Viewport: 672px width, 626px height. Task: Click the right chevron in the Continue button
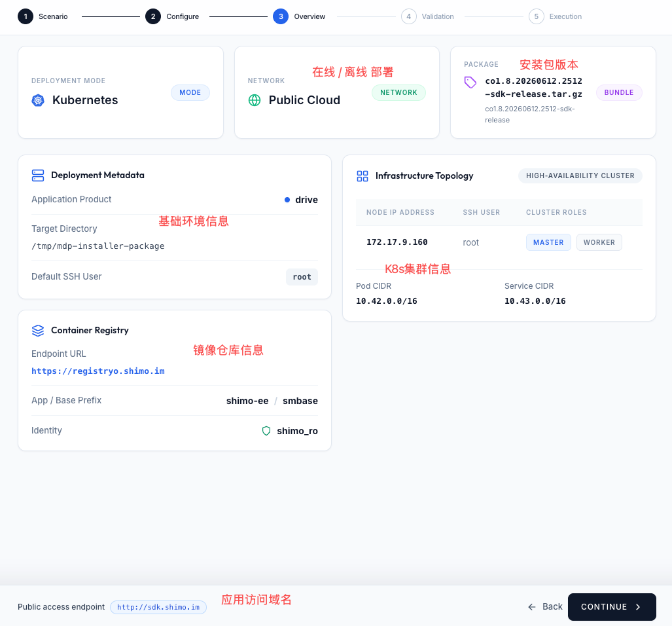pos(638,607)
